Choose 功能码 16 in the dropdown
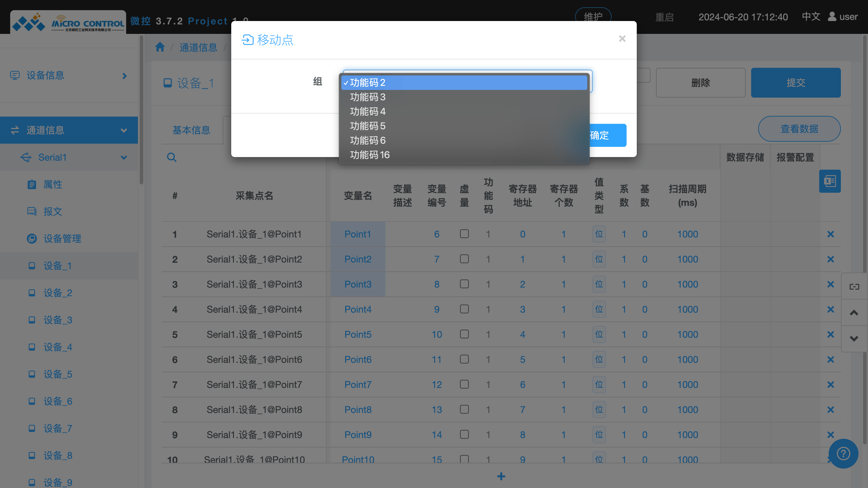868x488 pixels. tap(370, 155)
